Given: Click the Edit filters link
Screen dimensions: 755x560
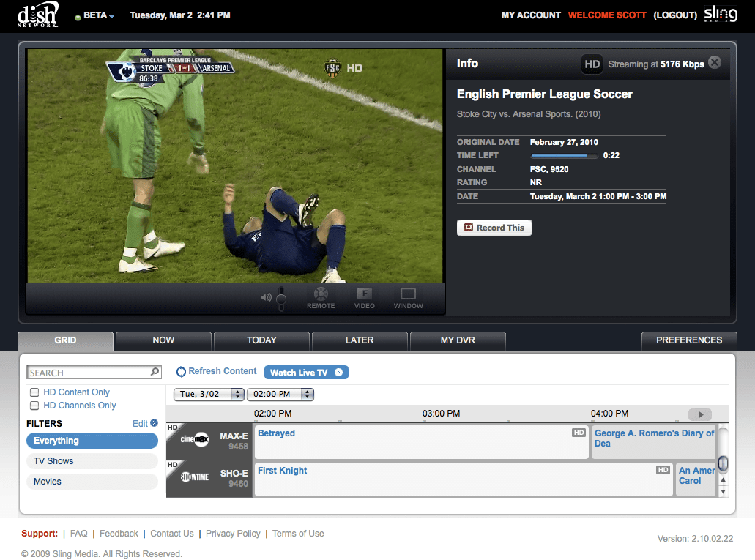Looking at the screenshot, I should (x=140, y=423).
